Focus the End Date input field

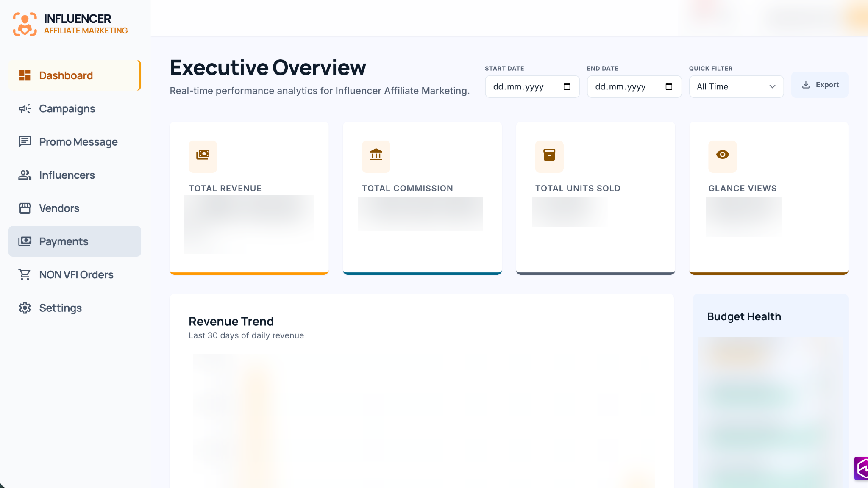click(634, 86)
